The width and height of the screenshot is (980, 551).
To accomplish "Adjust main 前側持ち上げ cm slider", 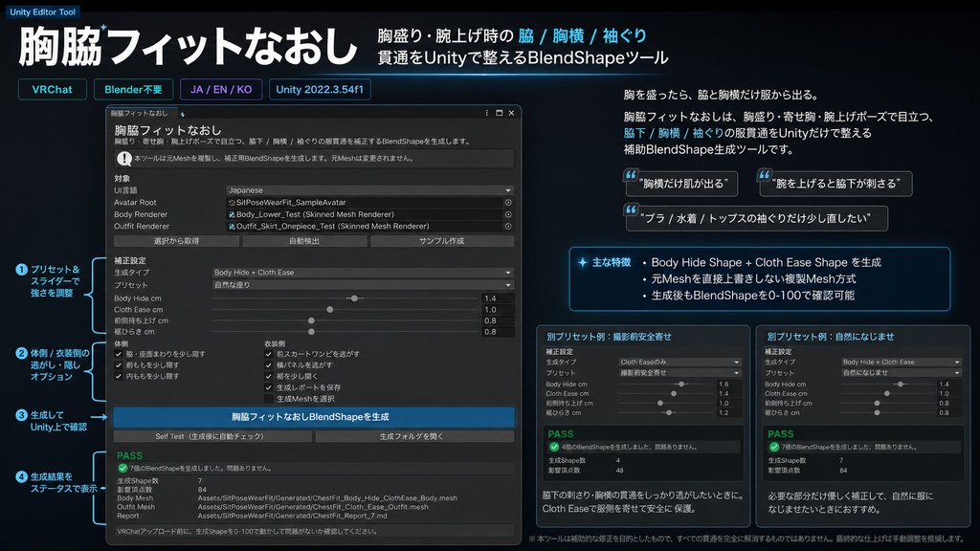I will point(311,320).
